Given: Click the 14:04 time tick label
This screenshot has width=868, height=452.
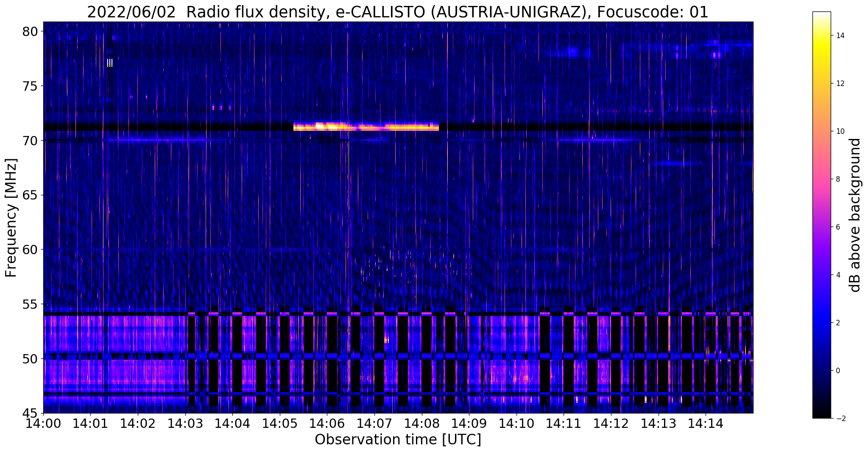Looking at the screenshot, I should pyautogui.click(x=232, y=423).
